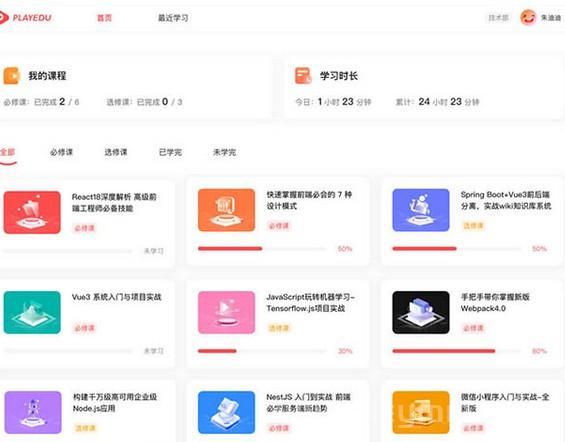565x442 pixels.
Task: Open the black Webpack4.0 course thumbnail
Action: (421, 312)
